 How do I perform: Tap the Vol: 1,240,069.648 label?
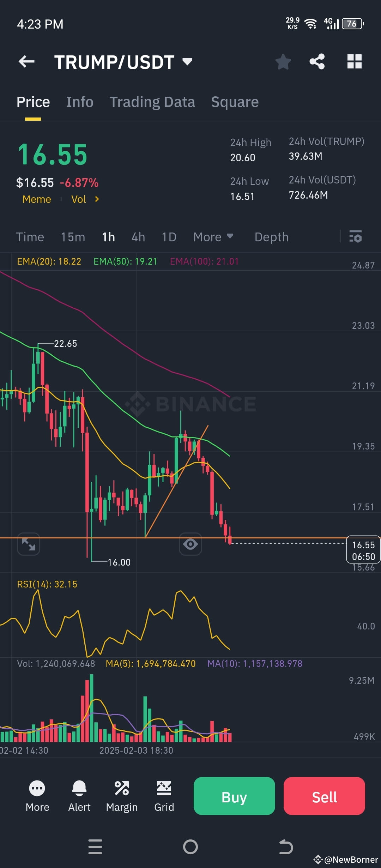pos(56,664)
